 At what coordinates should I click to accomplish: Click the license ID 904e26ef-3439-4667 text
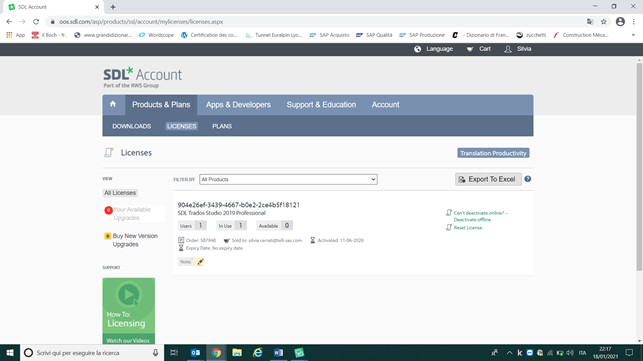[239, 205]
